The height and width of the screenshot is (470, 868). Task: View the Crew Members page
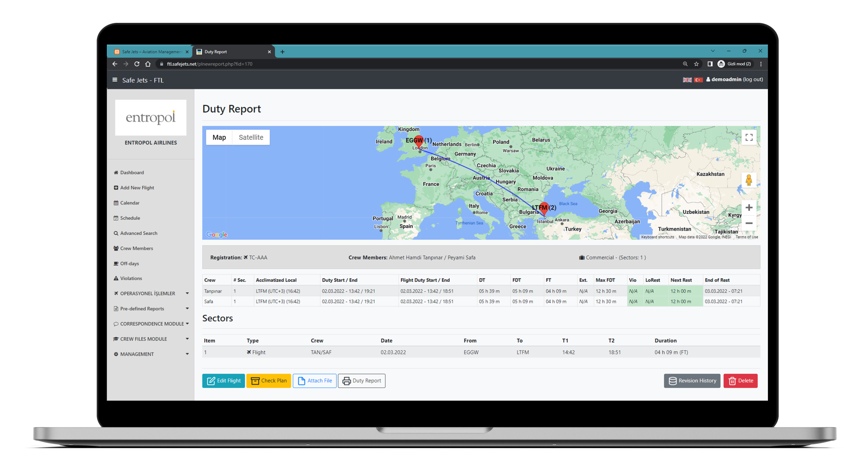(x=136, y=248)
